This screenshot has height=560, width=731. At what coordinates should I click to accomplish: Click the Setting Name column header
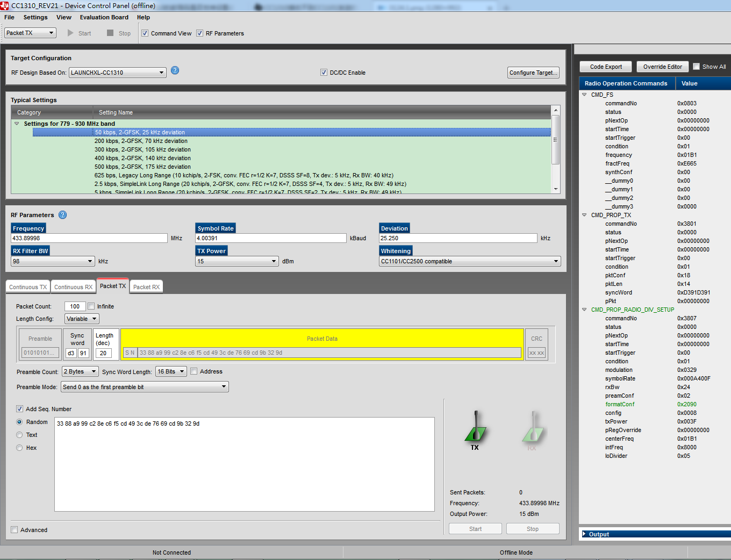coord(322,112)
